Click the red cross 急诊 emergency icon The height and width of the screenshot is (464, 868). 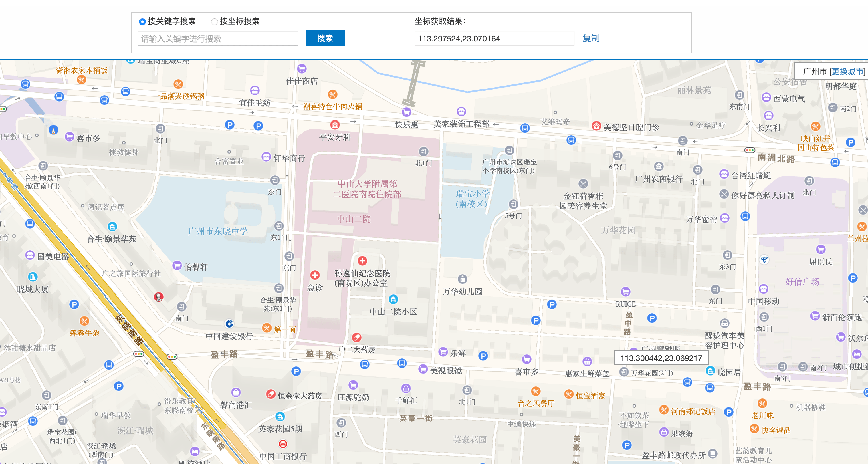[315, 275]
